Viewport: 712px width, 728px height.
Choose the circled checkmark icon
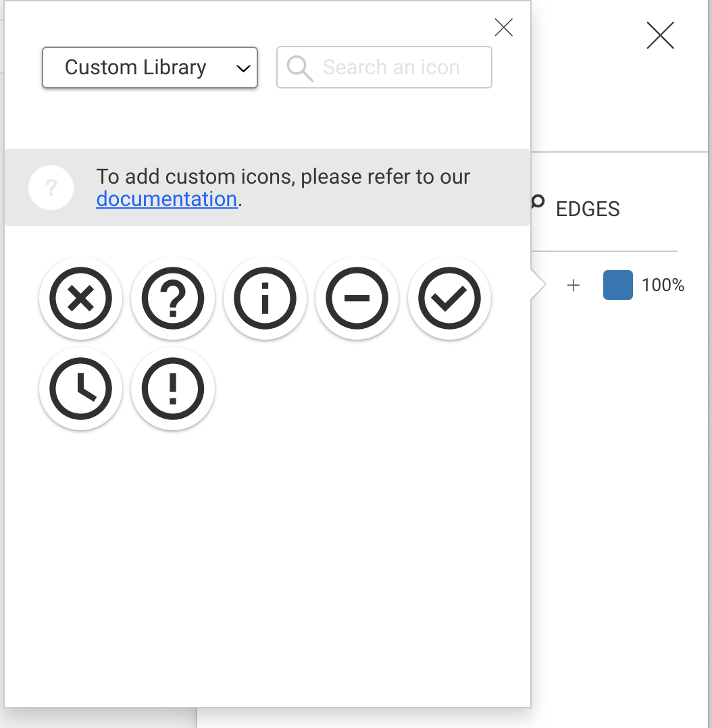[449, 298]
